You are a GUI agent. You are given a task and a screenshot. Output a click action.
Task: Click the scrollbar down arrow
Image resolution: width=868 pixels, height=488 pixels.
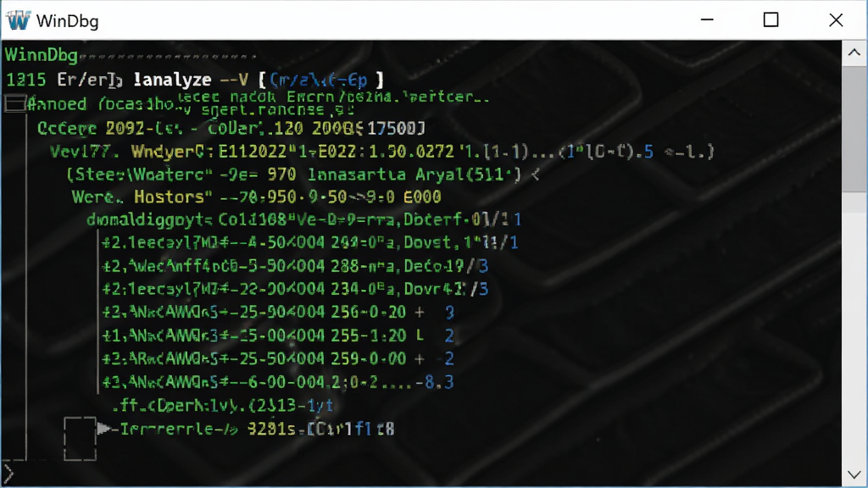854,474
